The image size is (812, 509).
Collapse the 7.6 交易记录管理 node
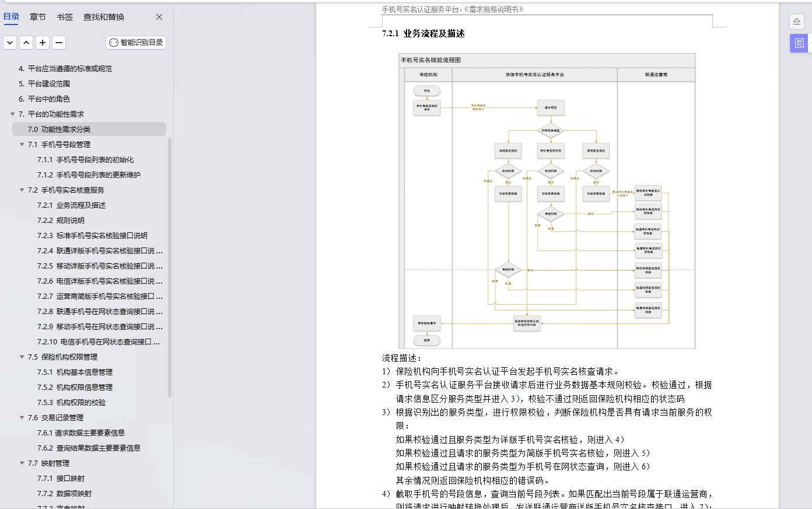22,417
